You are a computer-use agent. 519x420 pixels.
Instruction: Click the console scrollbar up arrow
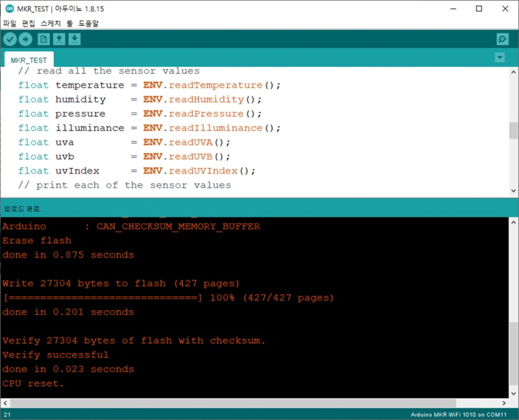pos(513,223)
